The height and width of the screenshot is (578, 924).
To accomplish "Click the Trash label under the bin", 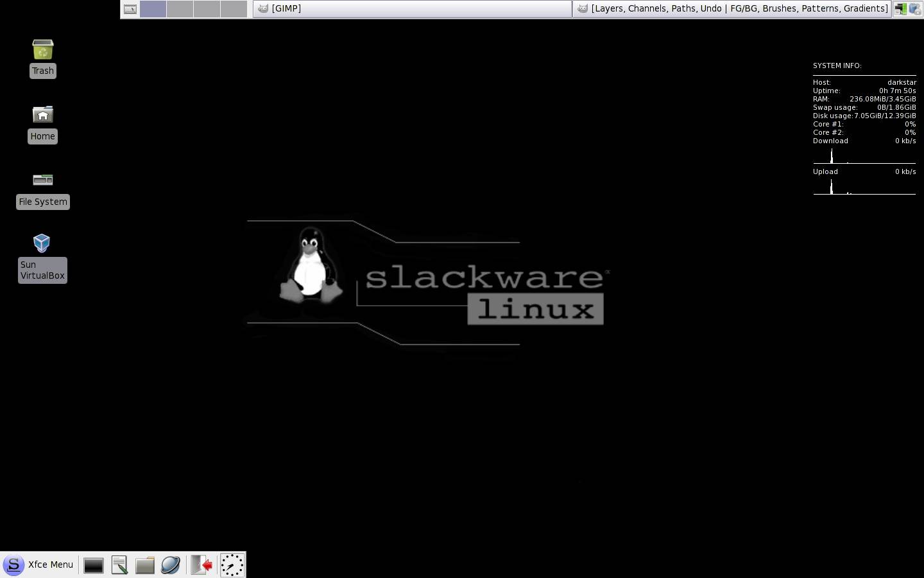I will click(43, 71).
